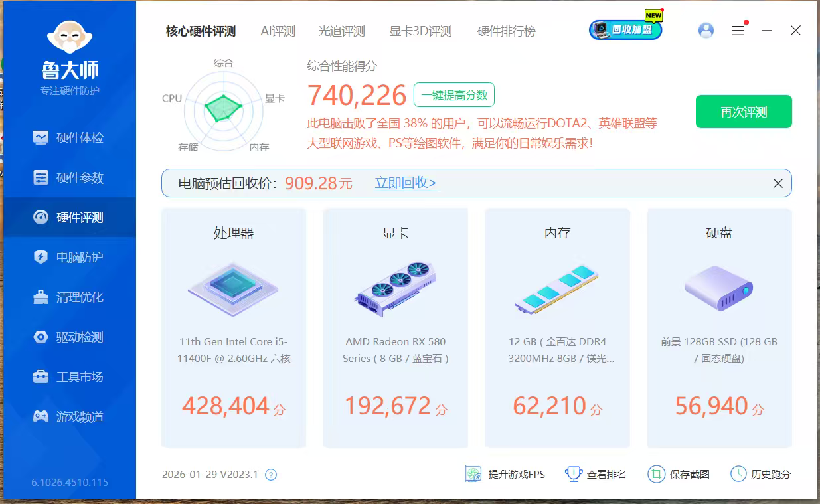This screenshot has width=820, height=504.
Task: Switch to the 光追评测 tab
Action: (341, 31)
